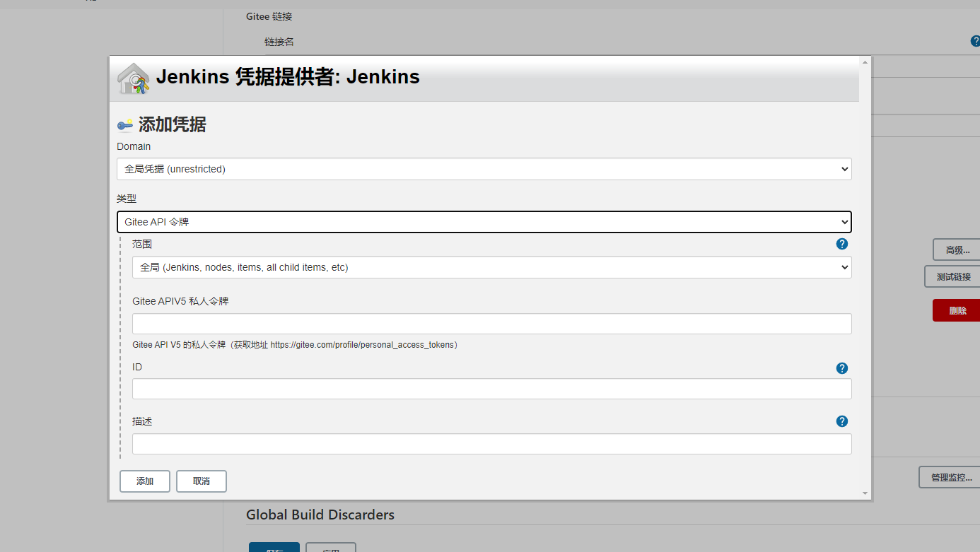Click the 取消 button

point(202,481)
